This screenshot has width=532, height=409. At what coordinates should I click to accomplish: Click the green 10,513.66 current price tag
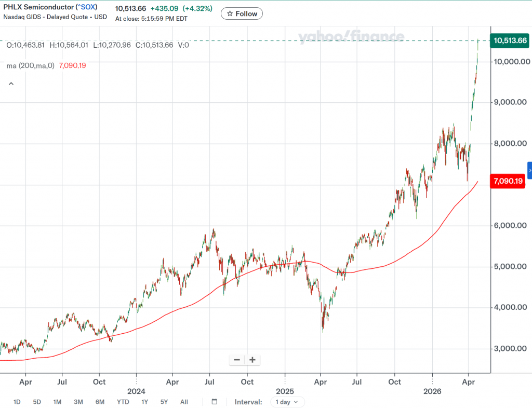pyautogui.click(x=510, y=40)
